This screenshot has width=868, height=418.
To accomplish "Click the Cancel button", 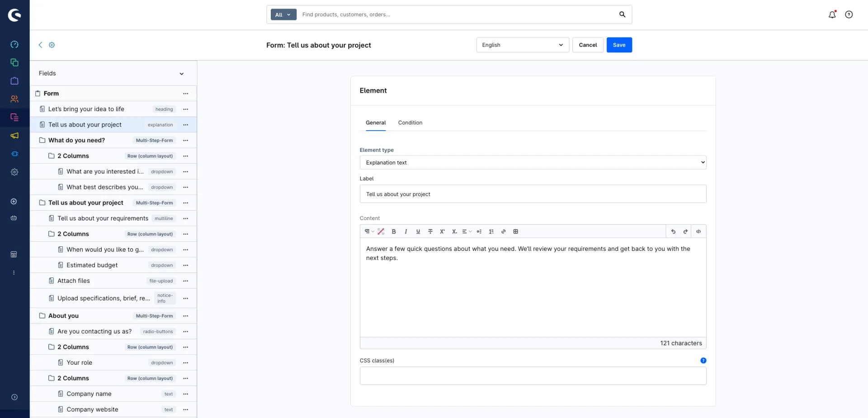I will click(x=588, y=45).
